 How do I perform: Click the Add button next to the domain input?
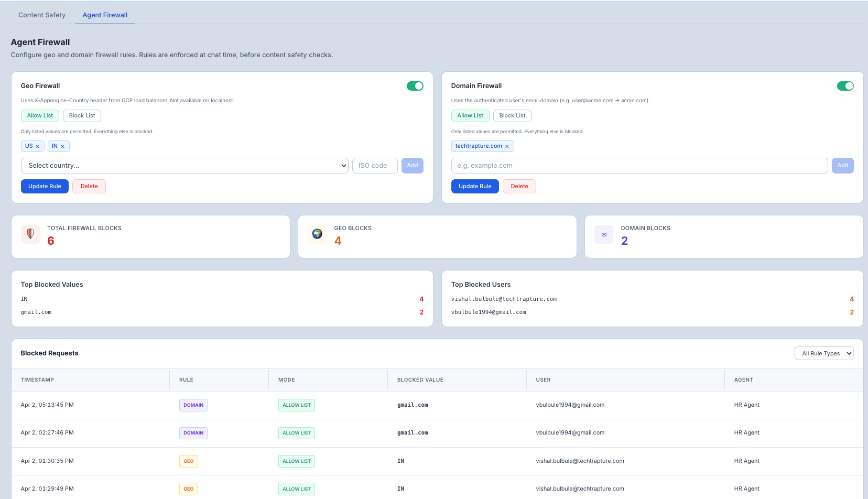point(842,165)
